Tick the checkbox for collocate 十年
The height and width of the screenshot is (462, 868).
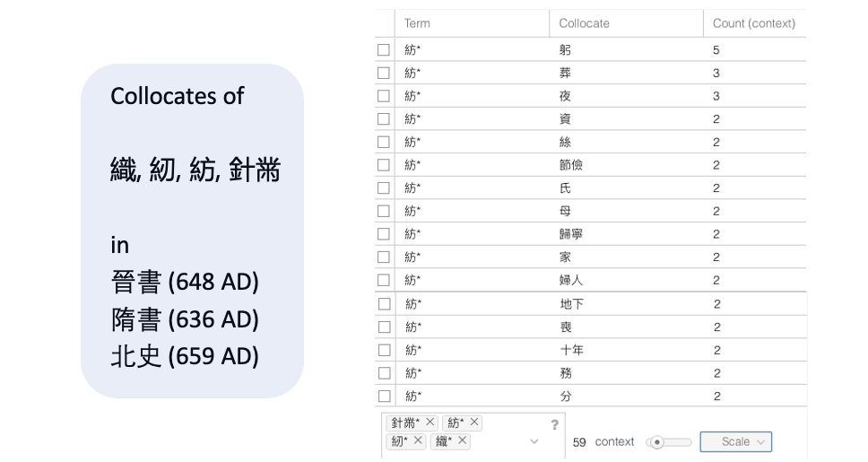(x=384, y=350)
